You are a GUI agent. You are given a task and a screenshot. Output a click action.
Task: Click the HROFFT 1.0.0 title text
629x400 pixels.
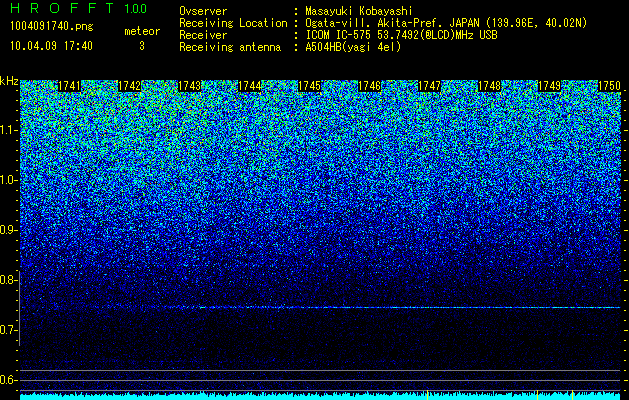pos(79,8)
